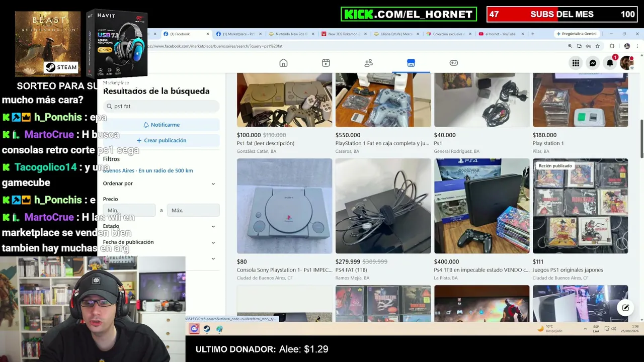Click the 'Máx.' price input

coord(193,210)
